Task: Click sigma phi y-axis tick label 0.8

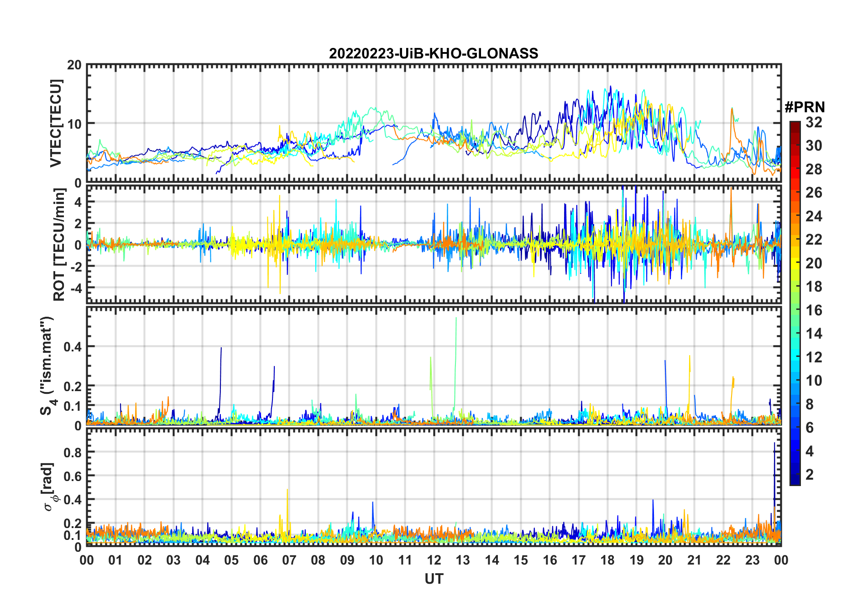Action: point(72,452)
